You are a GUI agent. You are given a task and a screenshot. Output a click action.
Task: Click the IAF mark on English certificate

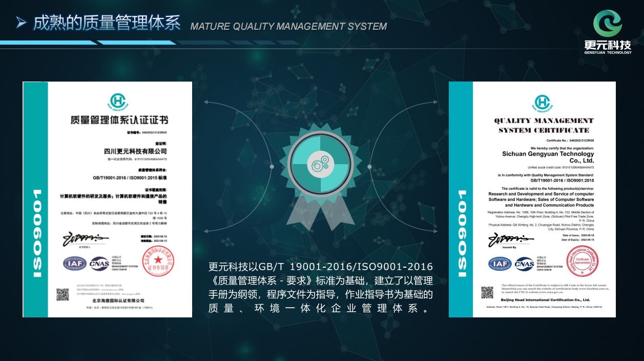pyautogui.click(x=500, y=264)
